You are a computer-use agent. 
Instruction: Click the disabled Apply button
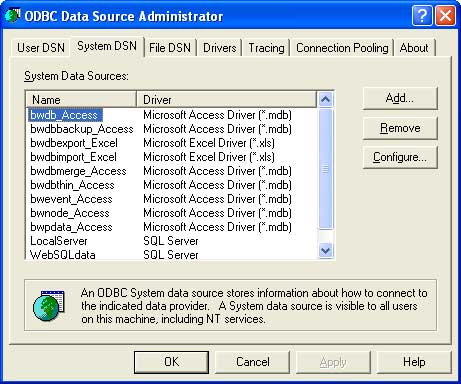tap(333, 362)
